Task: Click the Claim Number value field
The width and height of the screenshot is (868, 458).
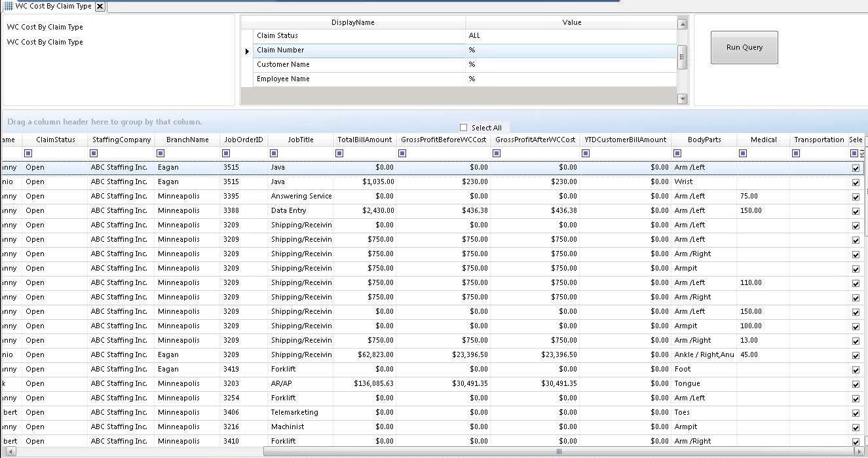Action: (x=571, y=50)
